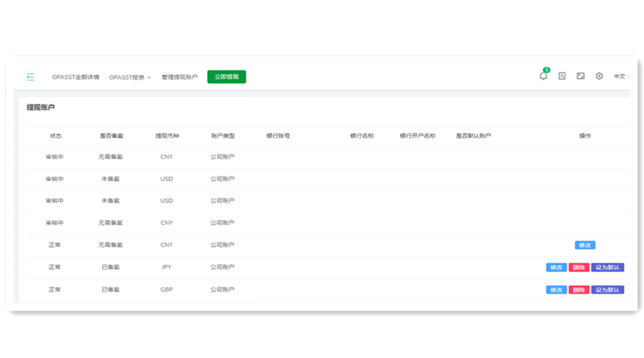Click 修改 for the GBP account
Image resolution: width=644 pixels, height=358 pixels.
(x=556, y=290)
